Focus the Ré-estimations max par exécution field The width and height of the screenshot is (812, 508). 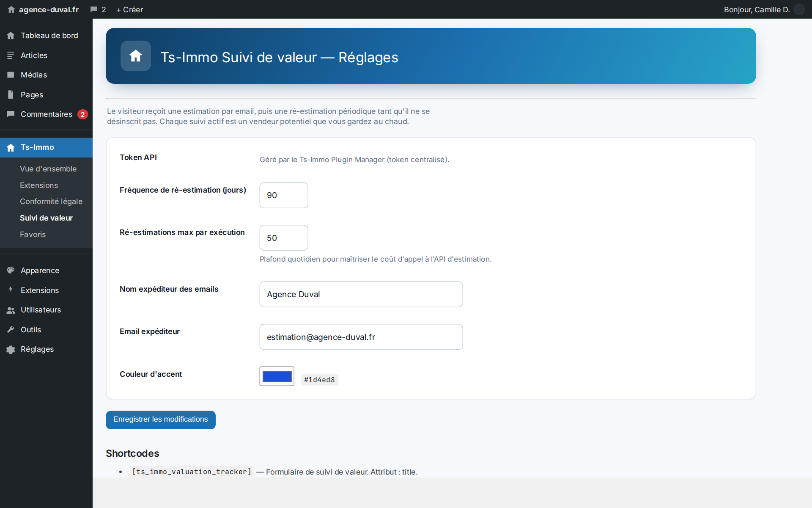284,238
